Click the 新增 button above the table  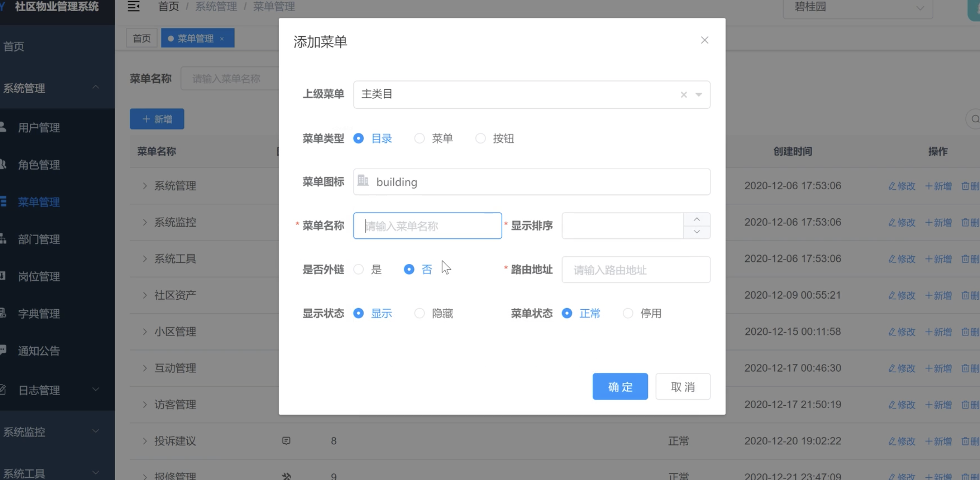click(x=157, y=119)
